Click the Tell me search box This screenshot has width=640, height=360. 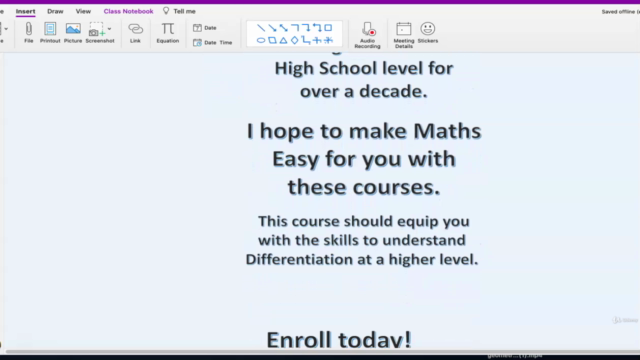coord(180,11)
